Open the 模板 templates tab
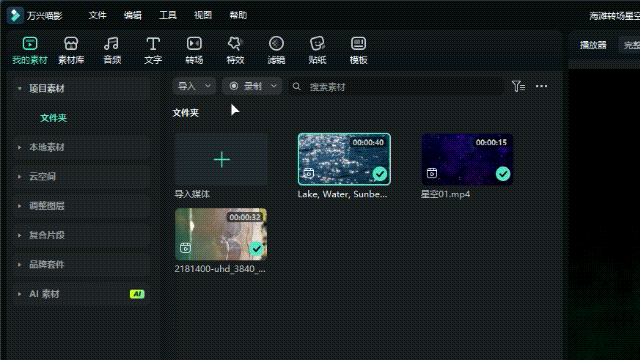The height and width of the screenshot is (360, 640). click(358, 50)
